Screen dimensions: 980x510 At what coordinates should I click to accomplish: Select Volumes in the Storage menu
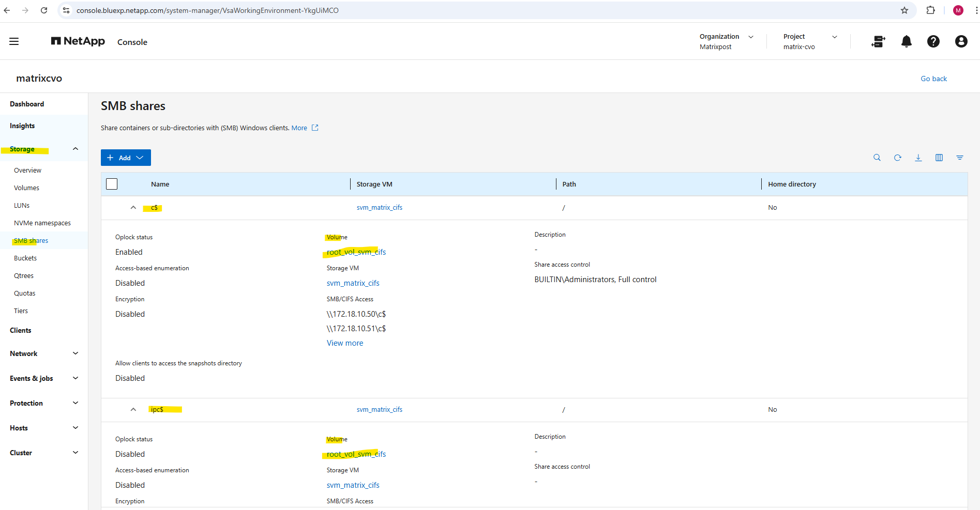tap(27, 188)
